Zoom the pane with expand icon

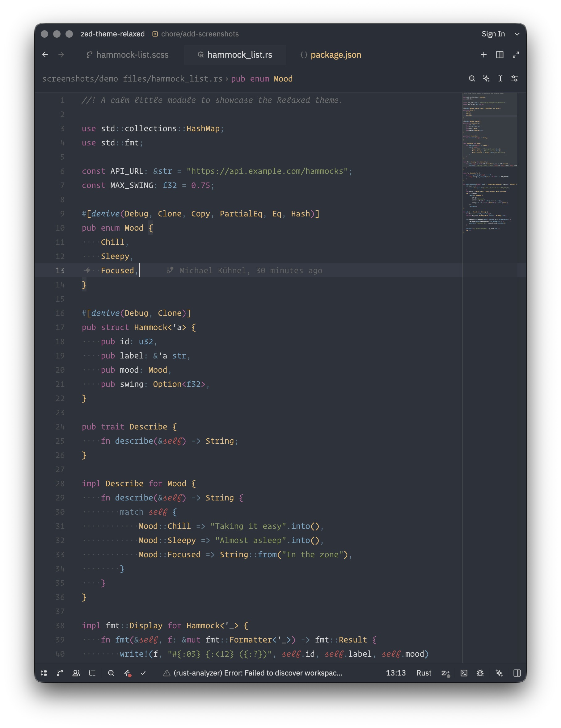click(x=516, y=55)
